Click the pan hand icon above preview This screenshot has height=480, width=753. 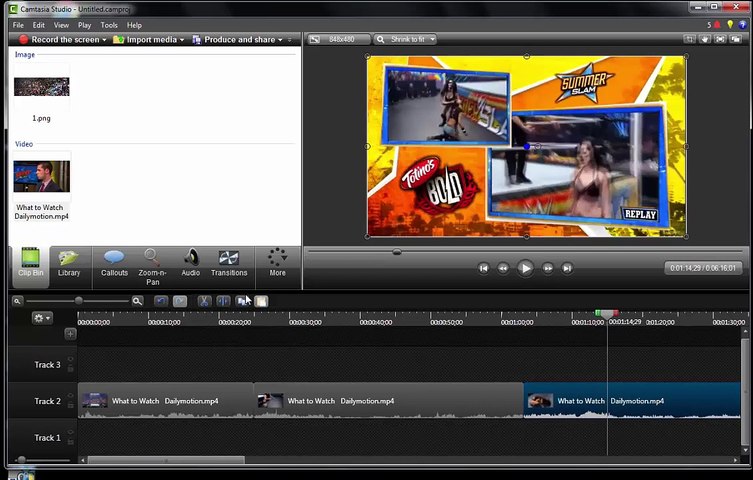[704, 39]
